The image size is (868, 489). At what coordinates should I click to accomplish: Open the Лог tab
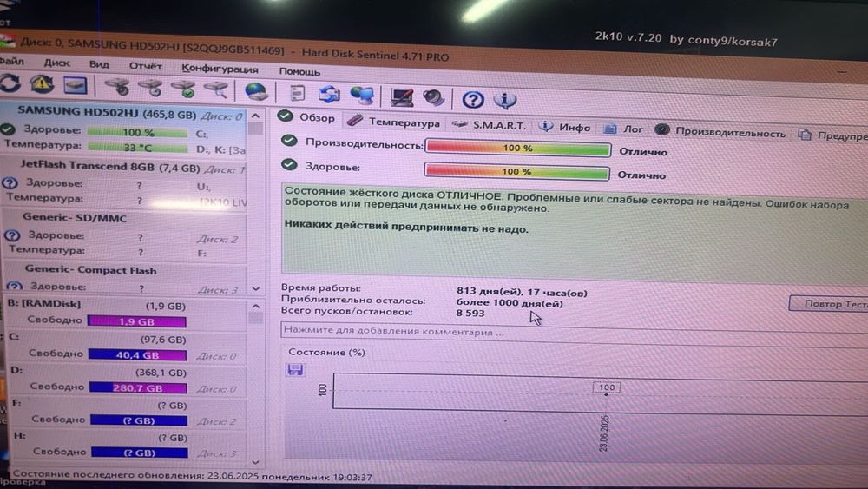click(x=623, y=129)
